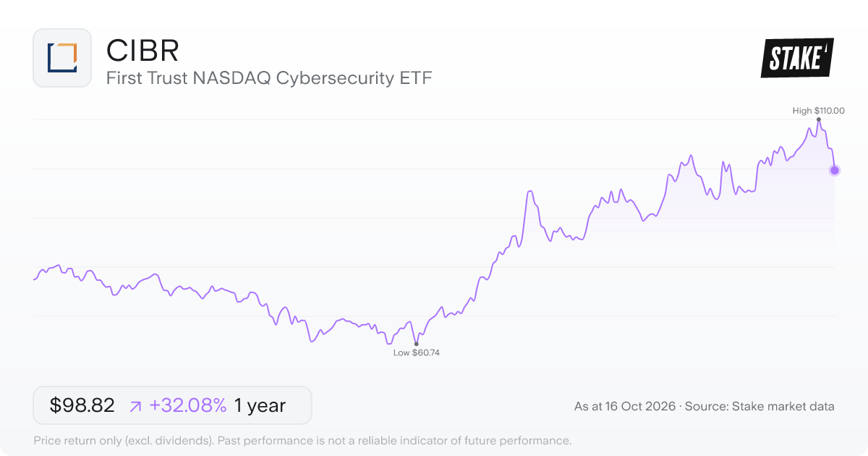Click the CIBR ETF logo icon
This screenshot has height=456, width=868.
(x=62, y=58)
